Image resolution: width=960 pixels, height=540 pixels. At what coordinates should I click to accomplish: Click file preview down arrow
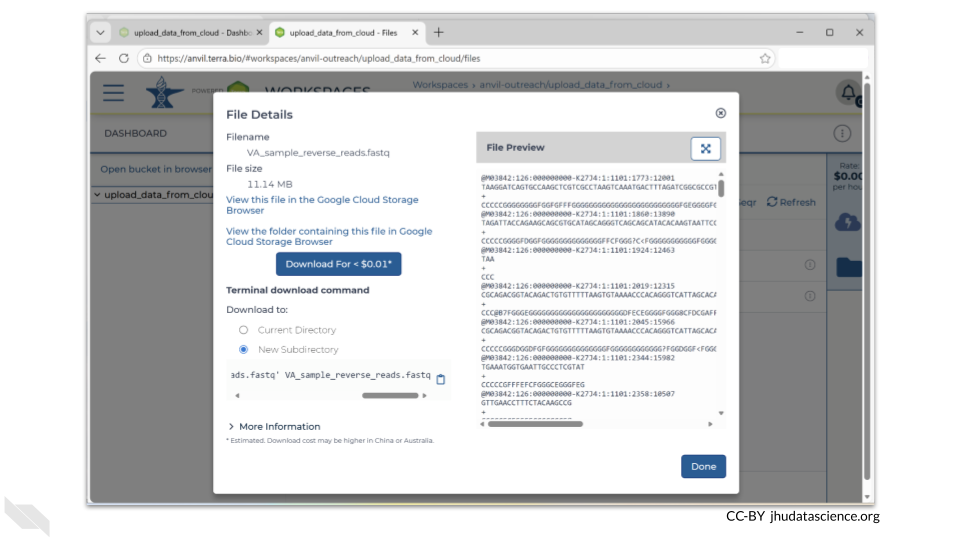click(x=721, y=413)
